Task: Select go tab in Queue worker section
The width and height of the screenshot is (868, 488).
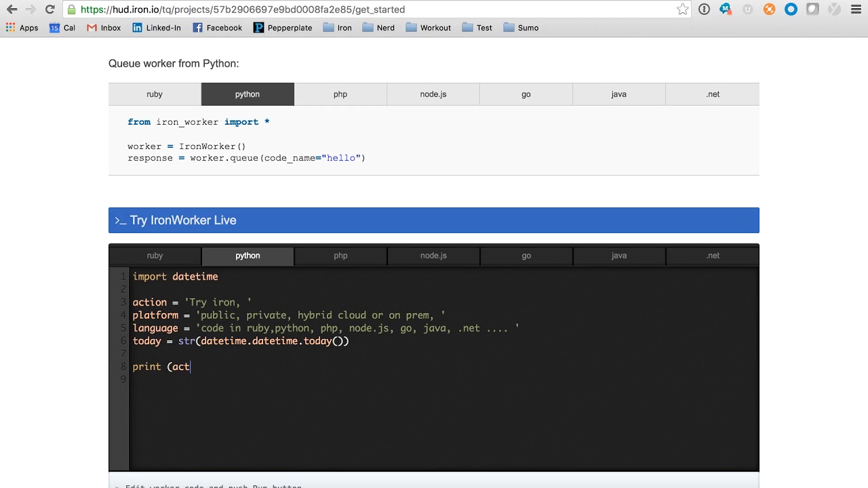Action: coord(526,94)
